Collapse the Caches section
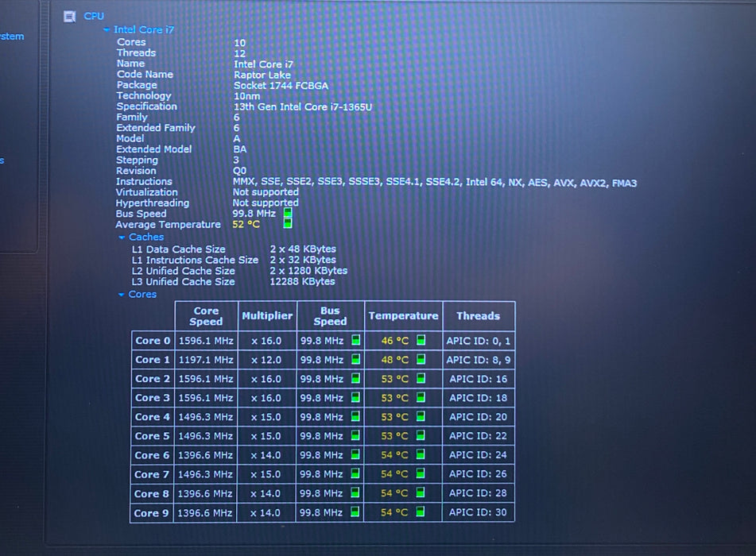Image resolution: width=756 pixels, height=556 pixels. (x=122, y=237)
